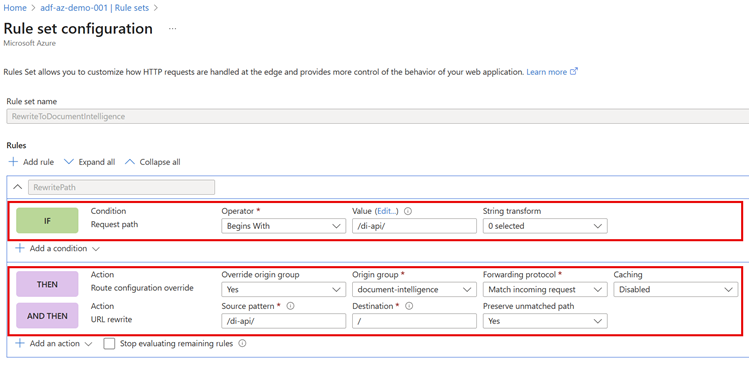
Task: Open the String transform dropdown
Action: (x=545, y=226)
